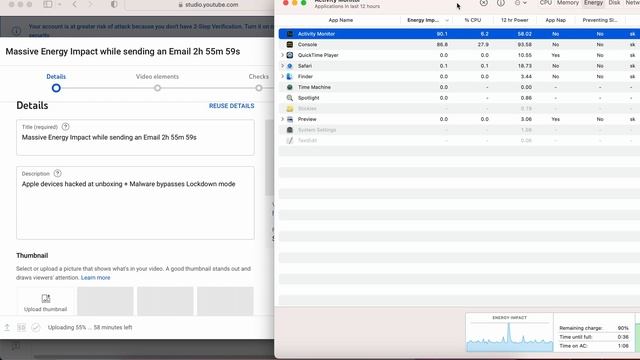Select the QuickTime Player icon
Screen dimensions: 640x360
[x=290, y=55]
